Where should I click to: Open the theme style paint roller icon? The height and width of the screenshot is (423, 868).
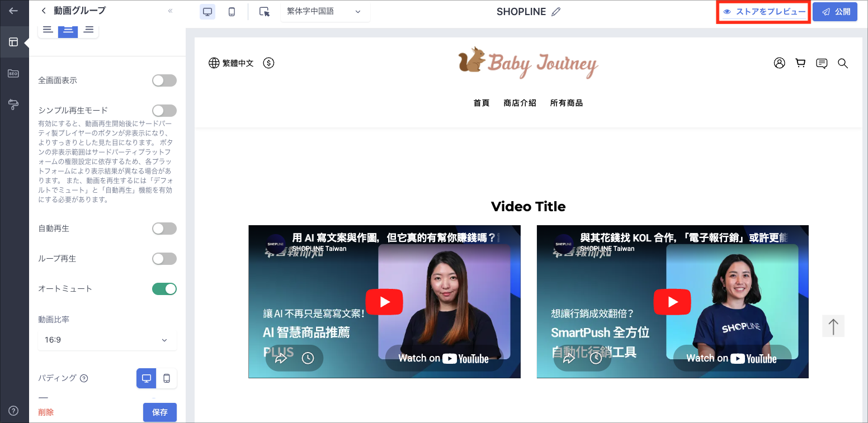tap(13, 104)
